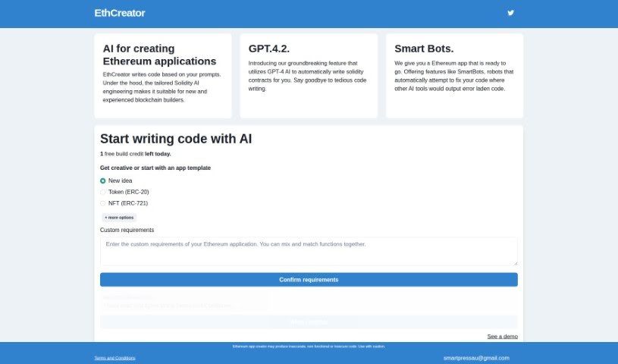Click the Confirm requirements button

(309, 280)
